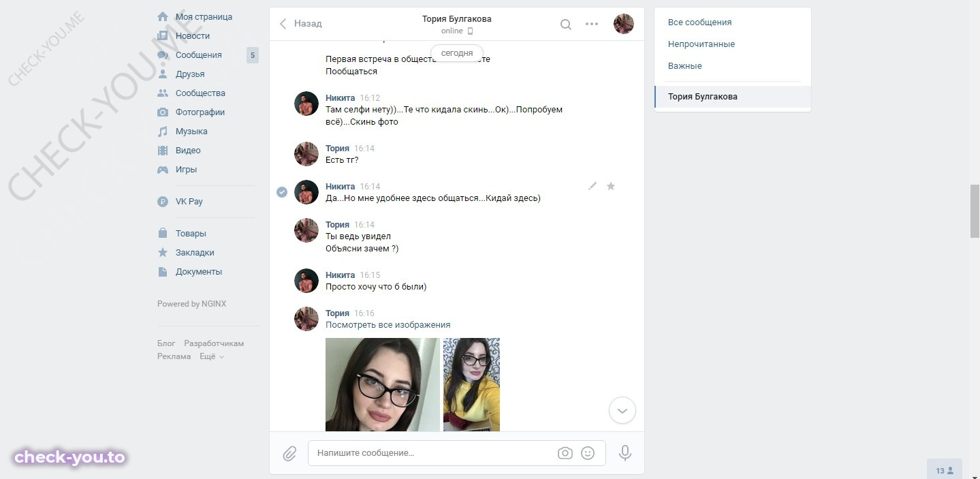The height and width of the screenshot is (479, 980).
Task: Open Новости feed icon
Action: (x=163, y=35)
